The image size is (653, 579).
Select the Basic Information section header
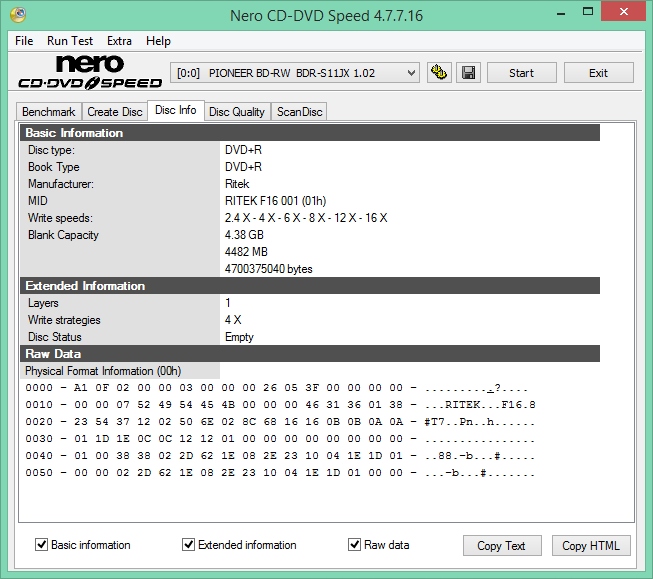[310, 133]
